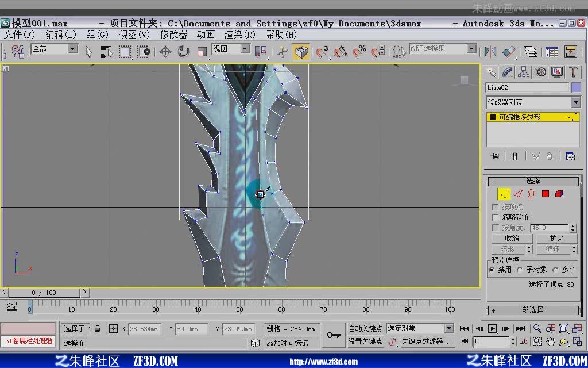Image resolution: width=588 pixels, height=368 pixels.
Task: Open the 文件(F) menu
Action: (19, 35)
